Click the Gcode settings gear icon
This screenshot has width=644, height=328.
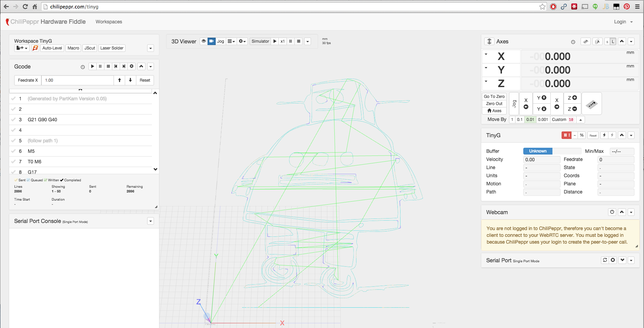coord(132,66)
